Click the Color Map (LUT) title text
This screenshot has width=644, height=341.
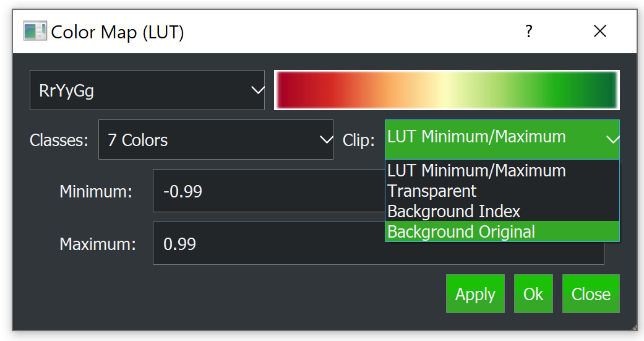(x=118, y=32)
